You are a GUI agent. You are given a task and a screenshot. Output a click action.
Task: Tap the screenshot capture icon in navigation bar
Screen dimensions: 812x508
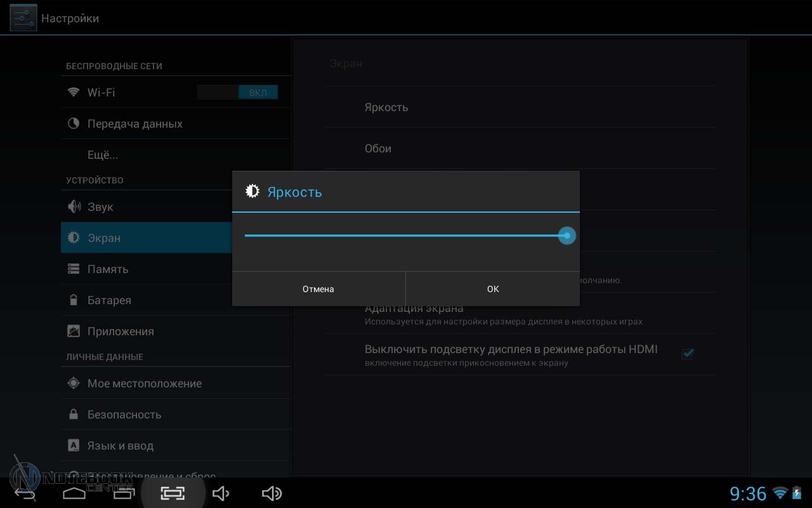point(173,493)
